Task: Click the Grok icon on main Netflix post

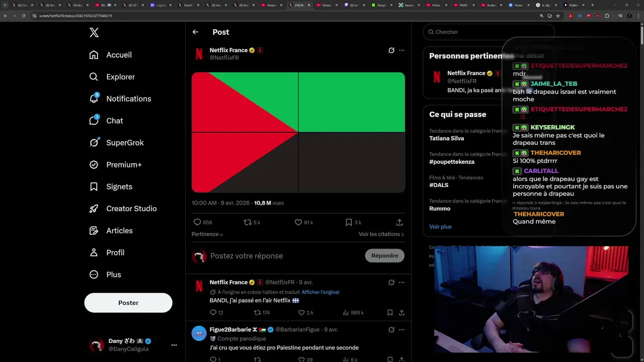Action: (x=391, y=50)
